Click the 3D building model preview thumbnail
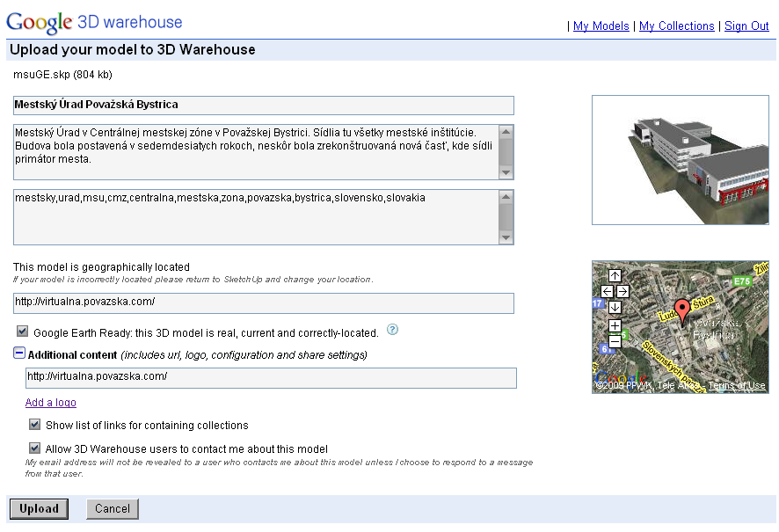Image resolution: width=779 pixels, height=532 pixels. pyautogui.click(x=681, y=160)
